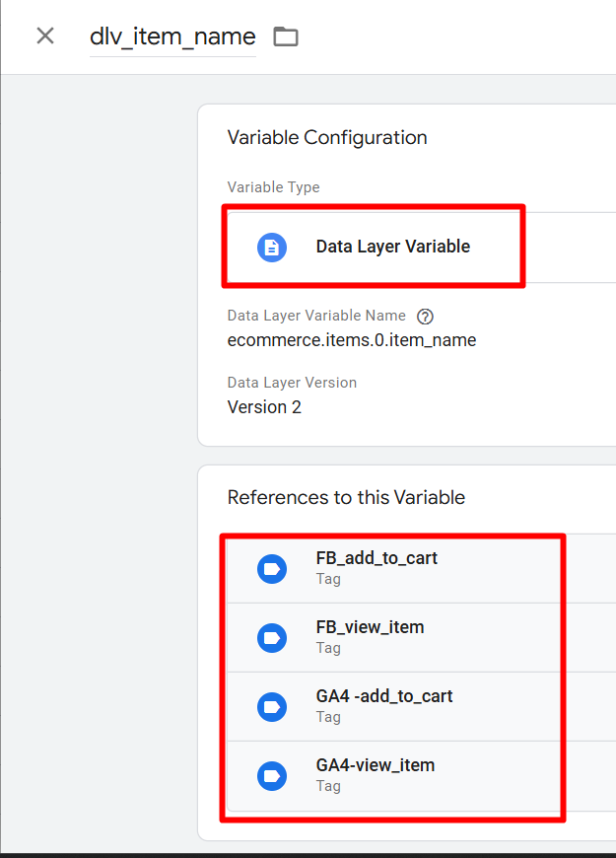Open the FB_add_to_cart tag reference

376,558
